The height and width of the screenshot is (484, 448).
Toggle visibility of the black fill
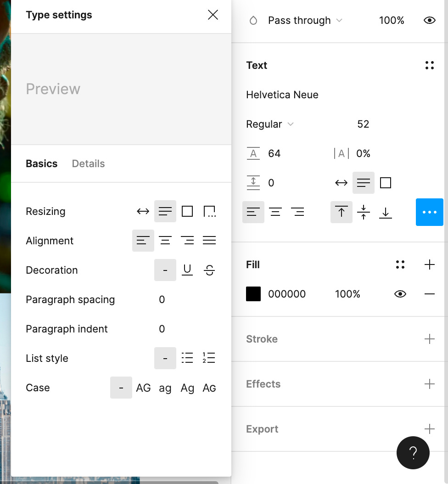pyautogui.click(x=400, y=294)
